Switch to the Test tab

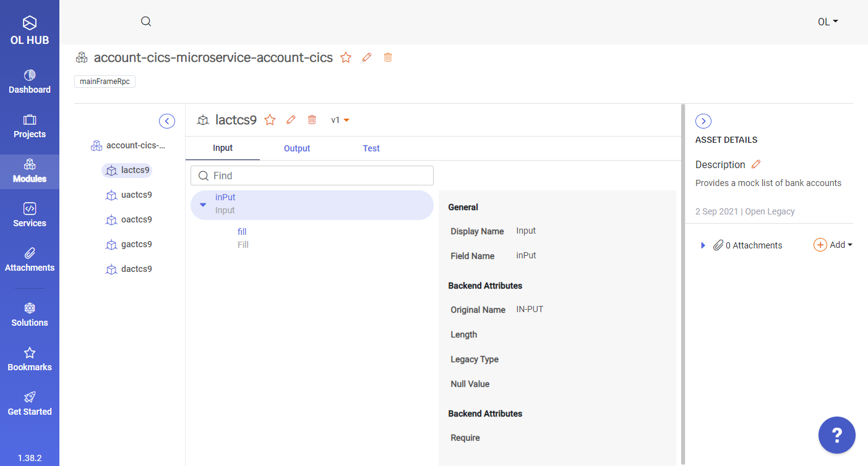(x=371, y=148)
